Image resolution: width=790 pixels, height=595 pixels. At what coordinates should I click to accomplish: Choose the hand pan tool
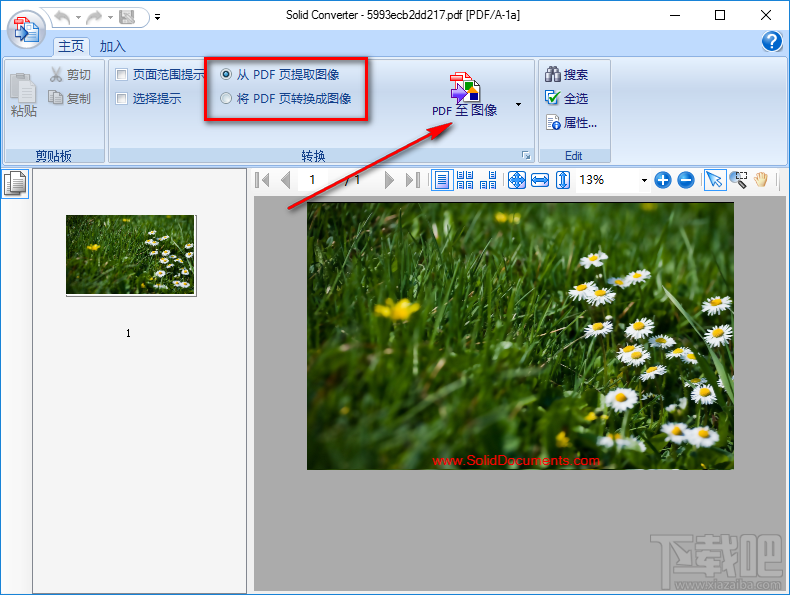click(761, 180)
